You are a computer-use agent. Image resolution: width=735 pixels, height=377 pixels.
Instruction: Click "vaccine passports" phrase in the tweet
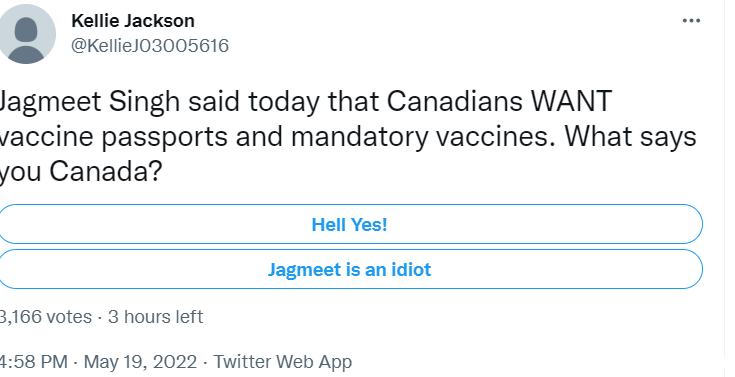pyautogui.click(x=114, y=137)
